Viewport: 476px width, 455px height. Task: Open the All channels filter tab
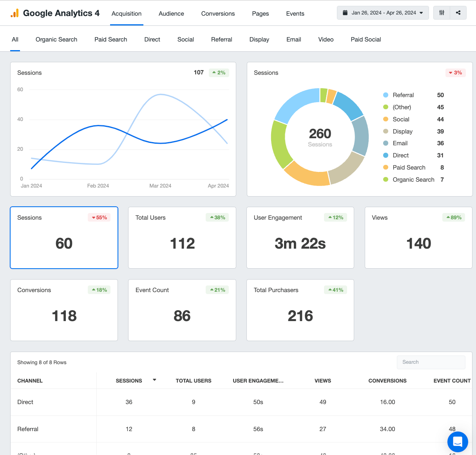click(x=15, y=39)
